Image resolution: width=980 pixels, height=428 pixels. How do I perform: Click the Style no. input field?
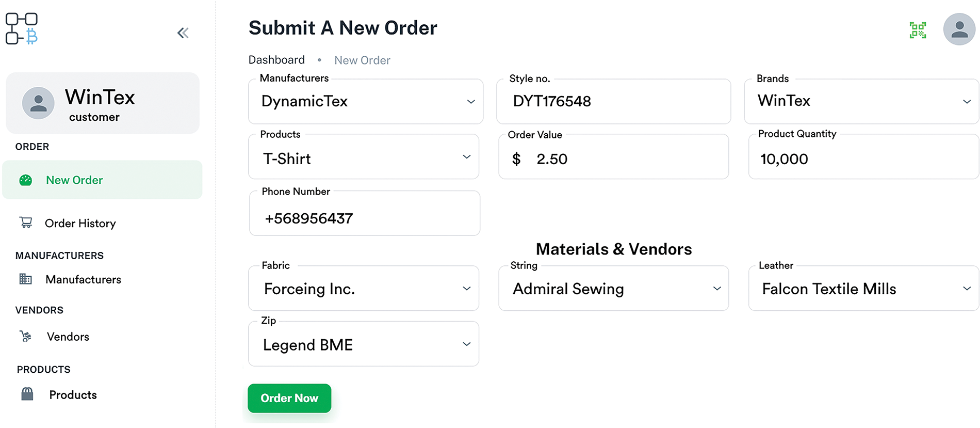pyautogui.click(x=613, y=101)
